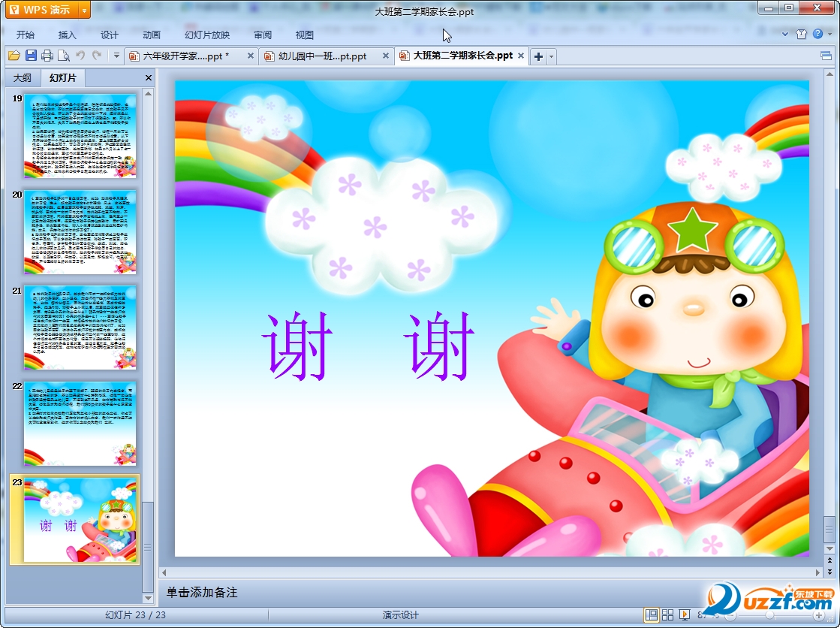
Task: Start slideshow from the status bar icon
Action: coord(685,614)
